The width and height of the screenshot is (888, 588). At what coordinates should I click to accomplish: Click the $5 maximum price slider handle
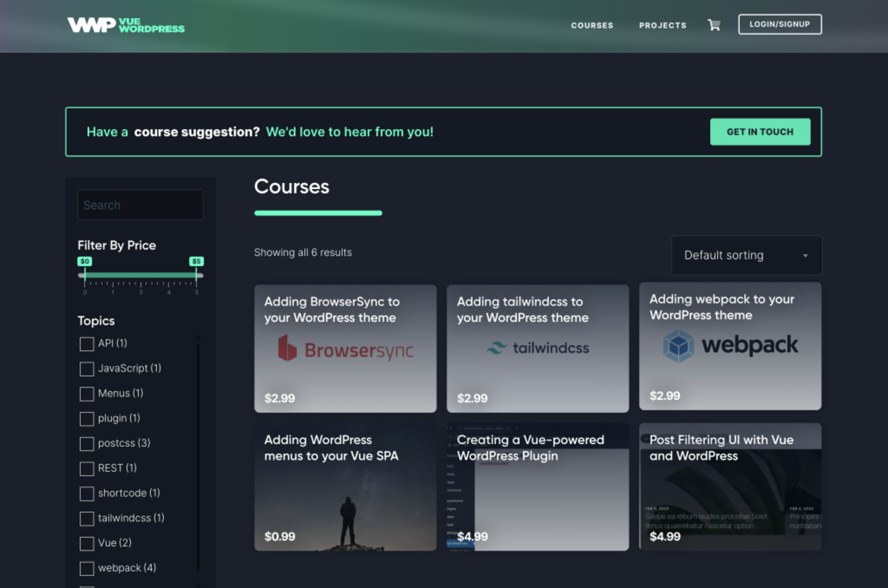pyautogui.click(x=197, y=275)
